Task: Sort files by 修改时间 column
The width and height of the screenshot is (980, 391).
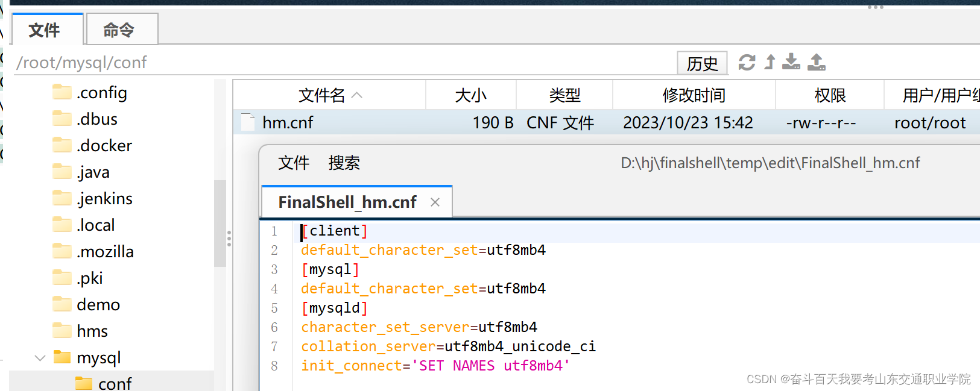Action: click(x=694, y=95)
